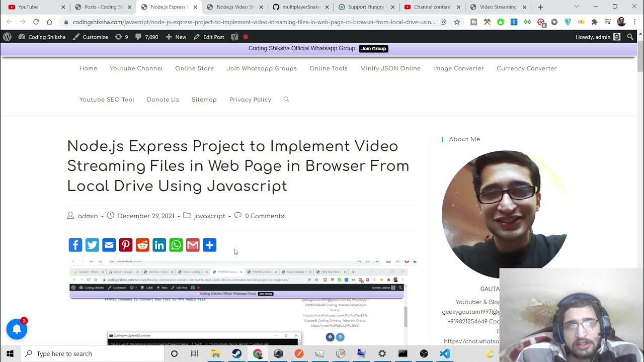Click the Windows taskbar search box
The width and height of the screenshot is (644, 362).
click(93, 353)
